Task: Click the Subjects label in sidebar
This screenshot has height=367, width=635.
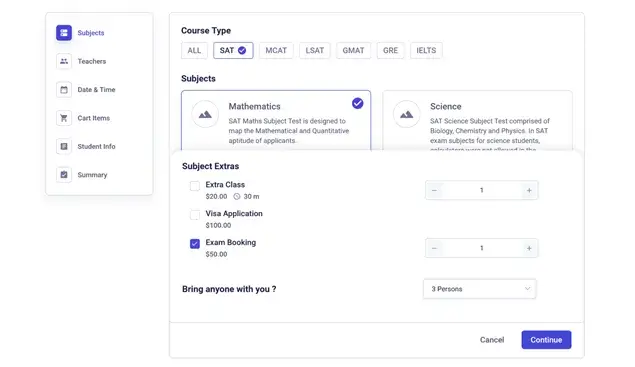Action: click(91, 33)
